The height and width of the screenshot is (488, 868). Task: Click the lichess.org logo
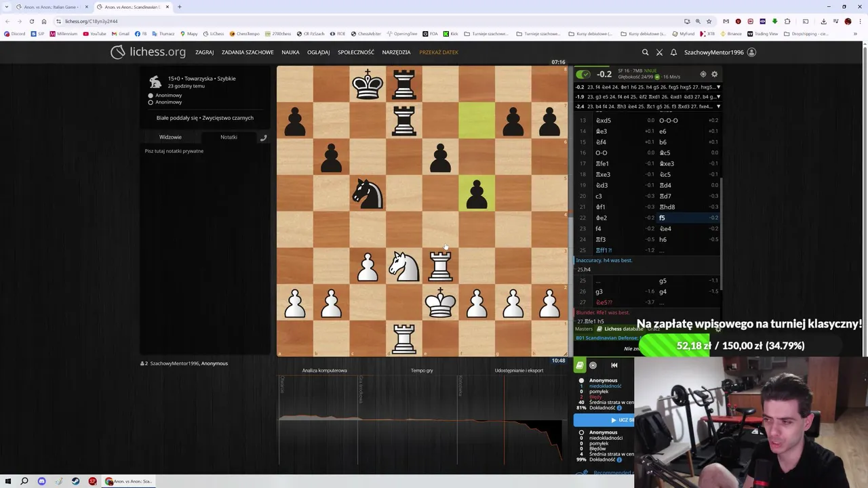[149, 52]
